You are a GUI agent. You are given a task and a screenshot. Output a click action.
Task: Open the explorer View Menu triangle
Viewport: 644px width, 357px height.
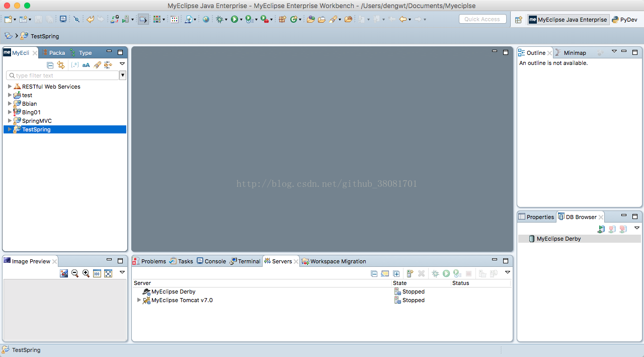coord(122,64)
